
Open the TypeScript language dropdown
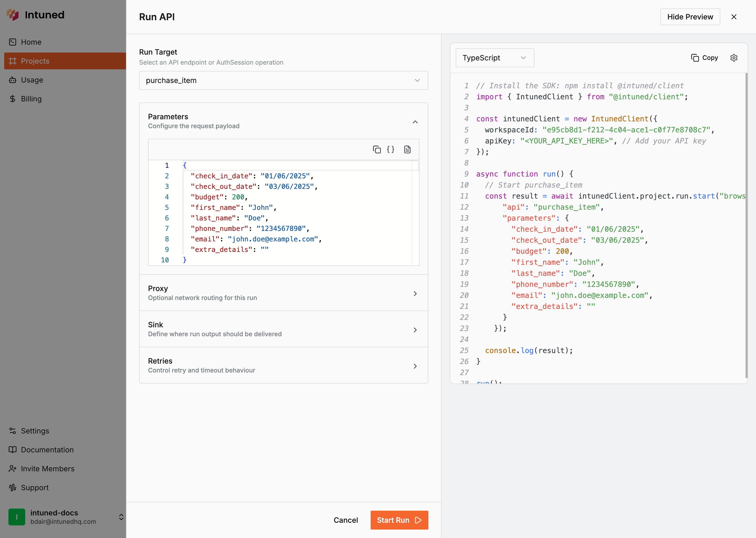coord(495,58)
